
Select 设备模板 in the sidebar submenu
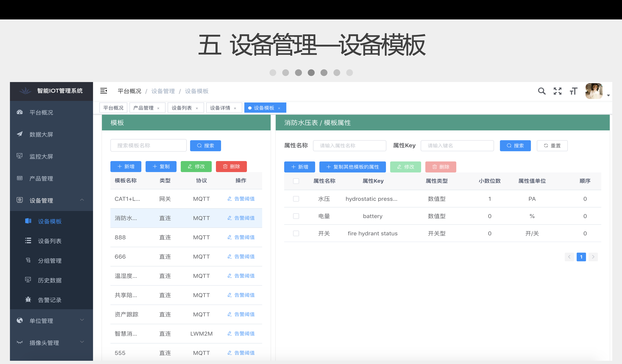[x=51, y=221]
